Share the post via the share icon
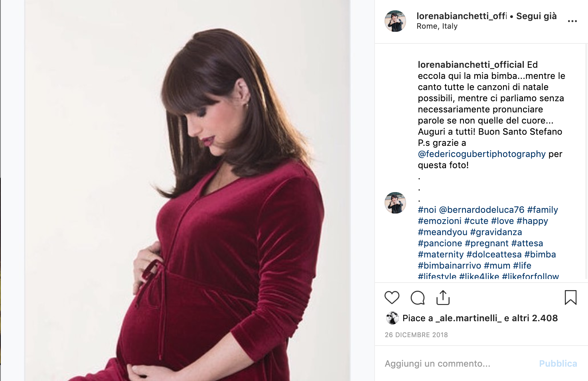The image size is (588, 381). (x=443, y=297)
